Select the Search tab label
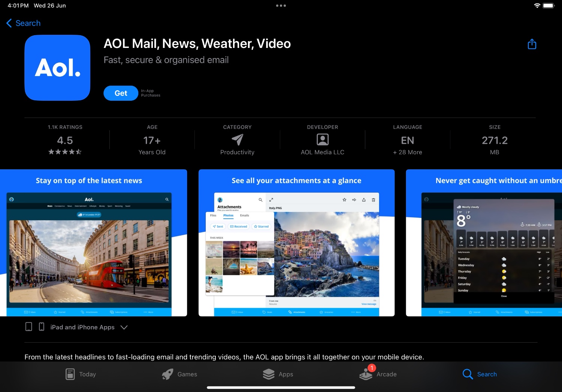 coord(487,374)
